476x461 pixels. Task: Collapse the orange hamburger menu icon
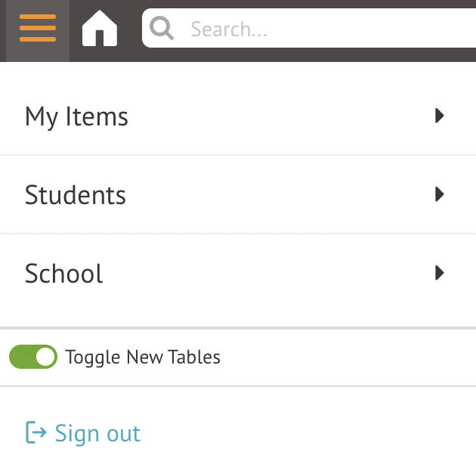click(38, 28)
